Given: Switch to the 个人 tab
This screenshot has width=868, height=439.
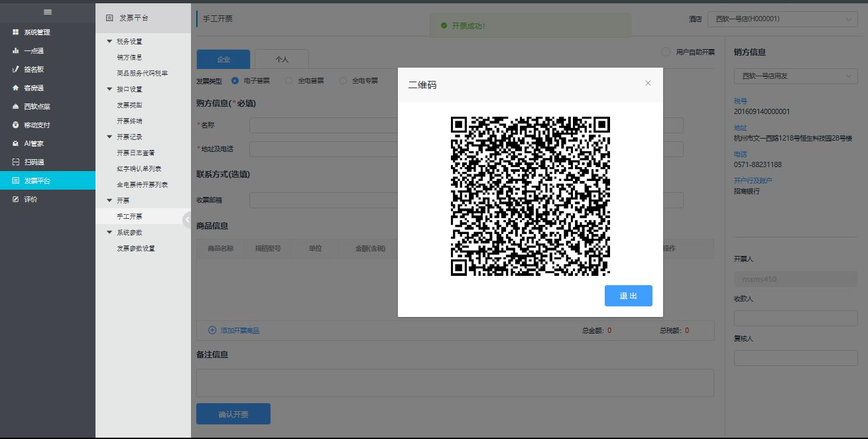Looking at the screenshot, I should point(282,59).
